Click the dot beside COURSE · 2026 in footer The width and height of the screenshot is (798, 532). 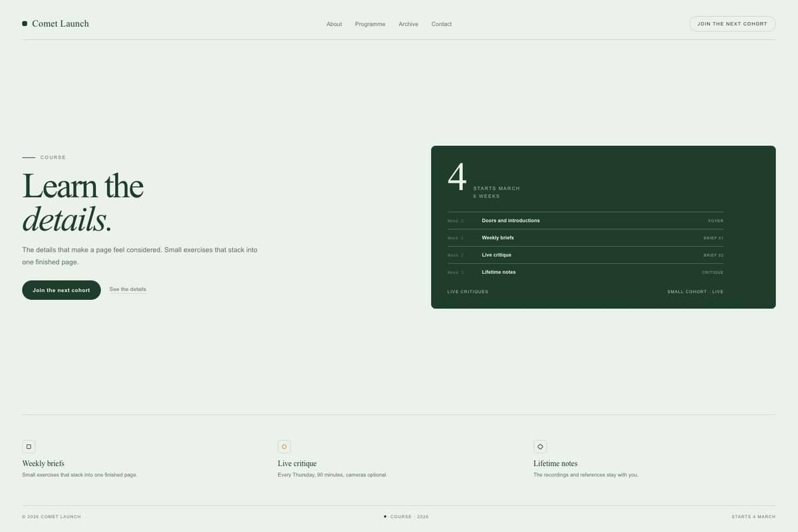385,516
